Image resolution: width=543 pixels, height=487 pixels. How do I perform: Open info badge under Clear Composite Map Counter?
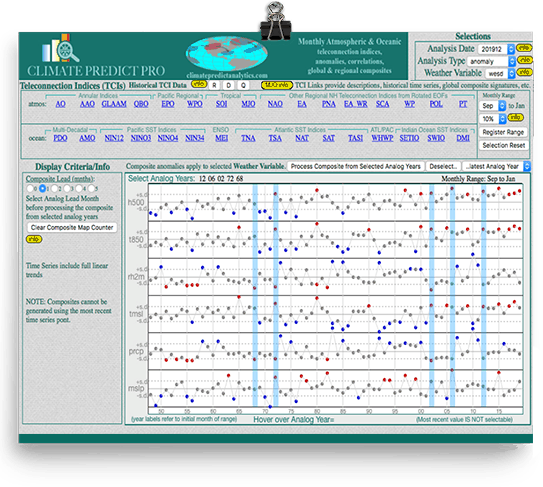coord(34,239)
